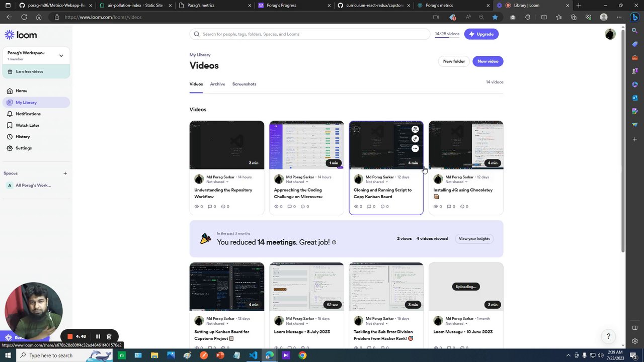Open Not shared dropdown on Cloning and Running Script
The width and height of the screenshot is (644, 362).
coord(377,182)
